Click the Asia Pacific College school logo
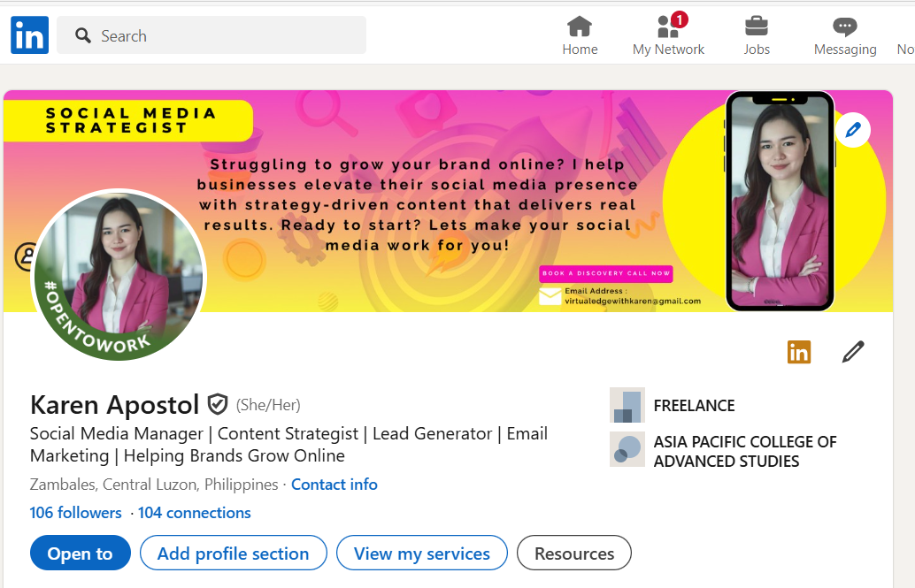This screenshot has width=915, height=588. point(627,449)
